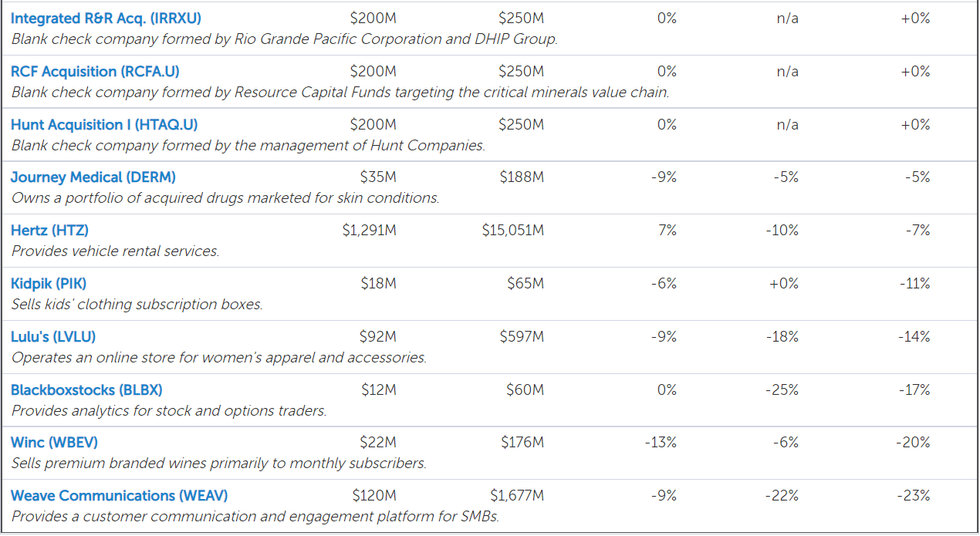Click $250M in the Integrated R&R Acq. row
The image size is (980, 536).
(522, 19)
